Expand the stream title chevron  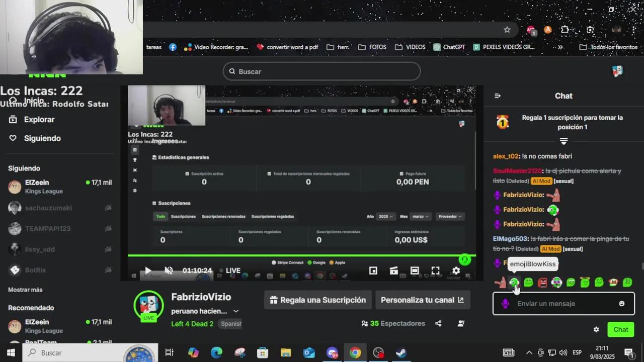coord(236,311)
